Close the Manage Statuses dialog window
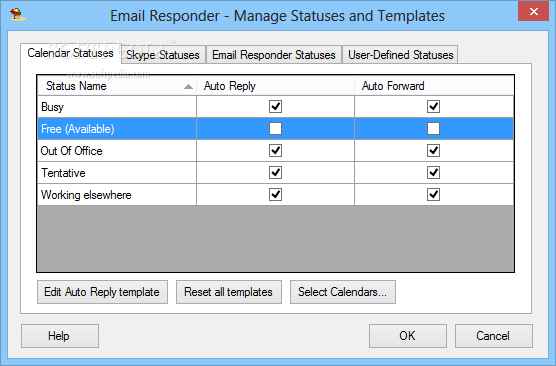 click(x=533, y=11)
